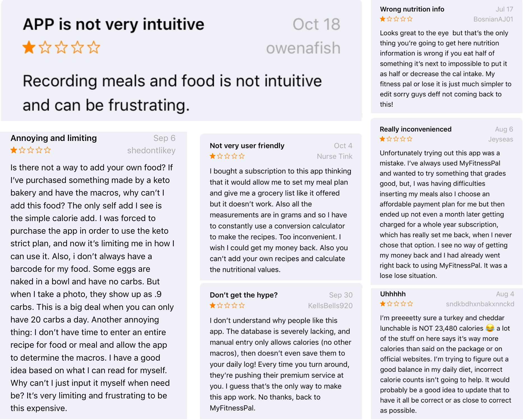Select the Nurse Tink username

[x=334, y=156]
